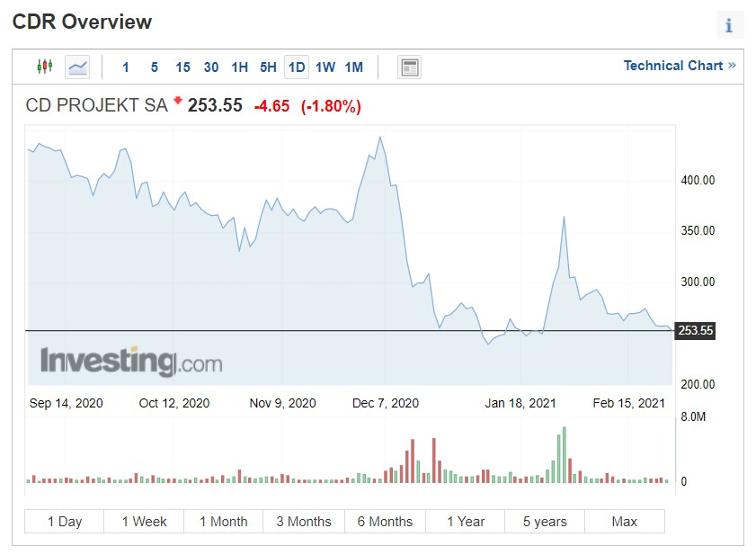Screen dimensions: 756x555
Task: Select the area line chart icon
Action: (x=77, y=67)
